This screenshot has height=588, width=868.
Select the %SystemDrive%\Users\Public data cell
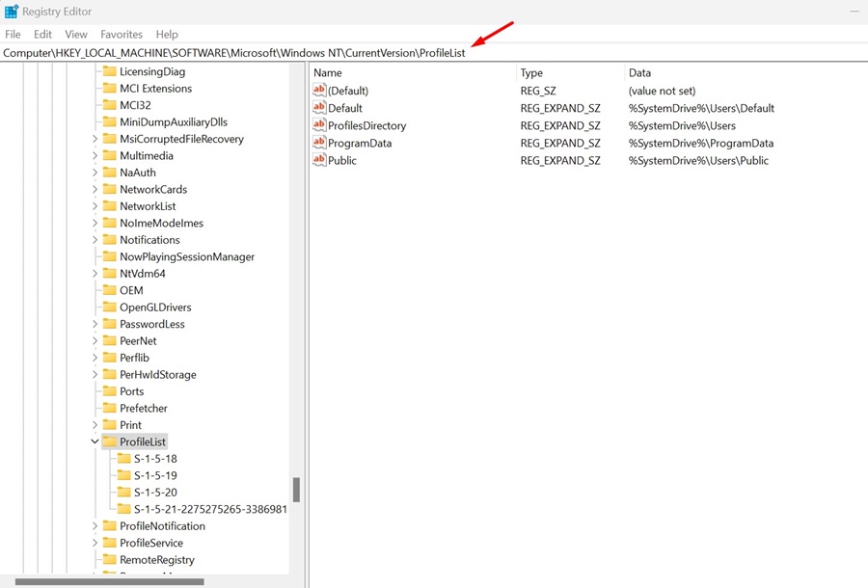(x=698, y=160)
